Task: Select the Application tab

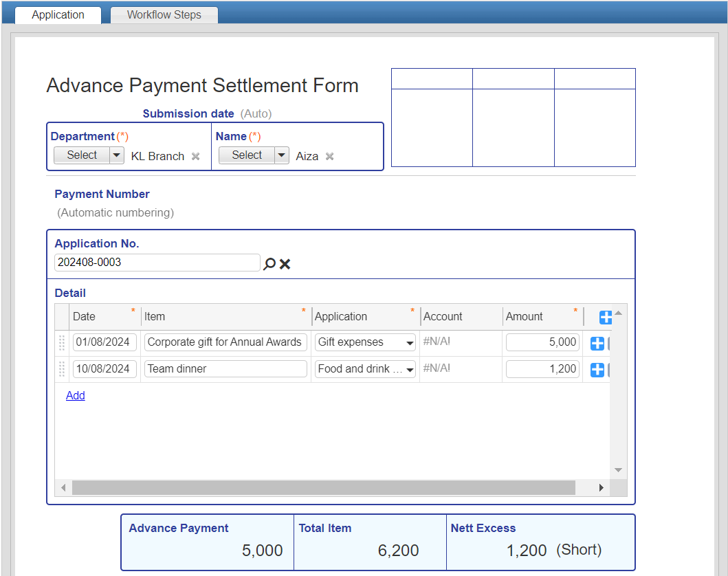Action: 58,15
